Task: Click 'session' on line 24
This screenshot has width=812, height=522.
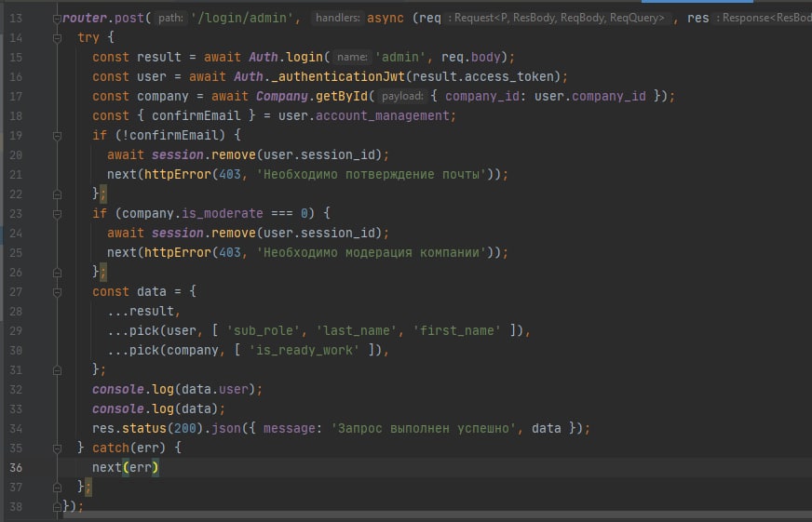Action: [178, 234]
